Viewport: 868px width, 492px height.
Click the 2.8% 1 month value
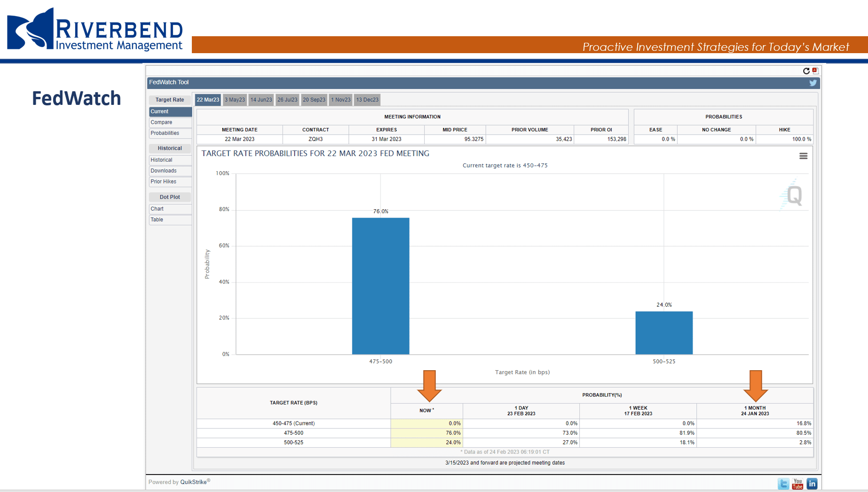tap(805, 443)
